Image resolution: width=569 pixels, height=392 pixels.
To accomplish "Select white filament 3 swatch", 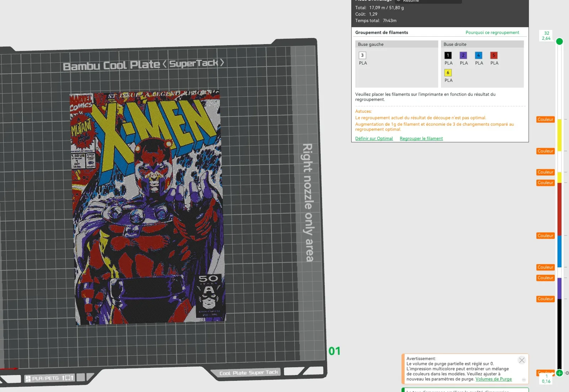I will click(362, 55).
